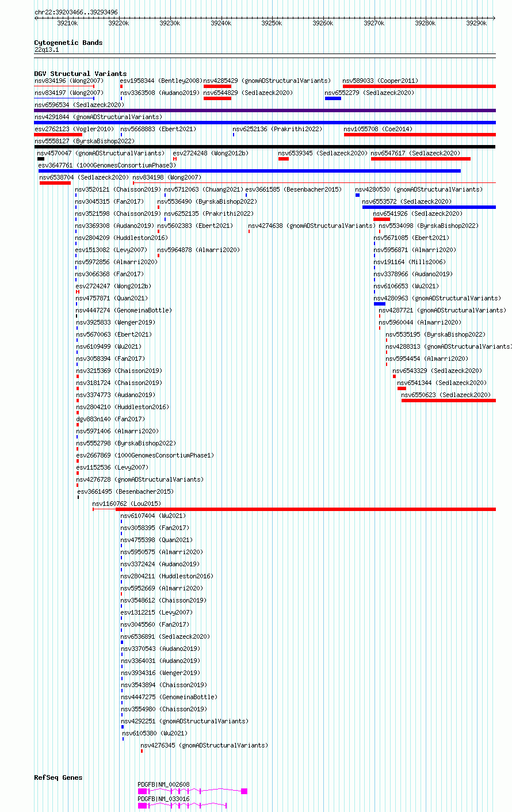Click the red bar under nsv6547617
The height and width of the screenshot is (812, 512).
click(421, 159)
